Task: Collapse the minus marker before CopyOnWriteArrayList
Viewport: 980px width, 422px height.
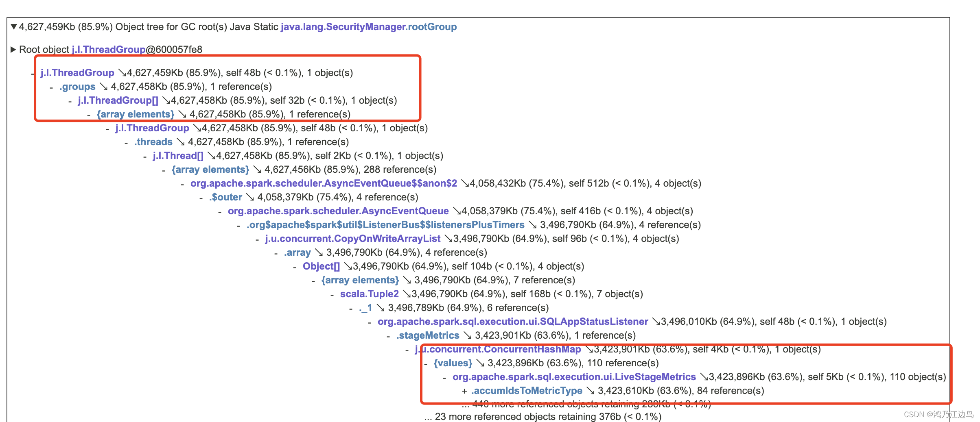Action: click(x=257, y=239)
